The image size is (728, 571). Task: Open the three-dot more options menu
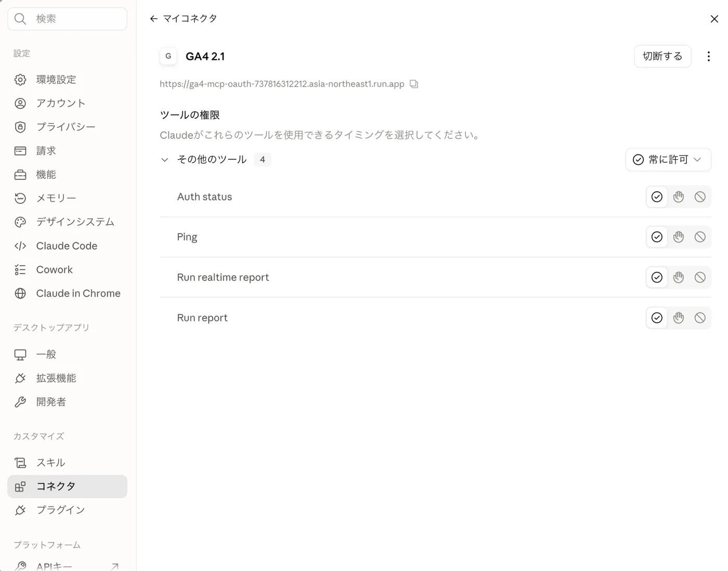708,56
